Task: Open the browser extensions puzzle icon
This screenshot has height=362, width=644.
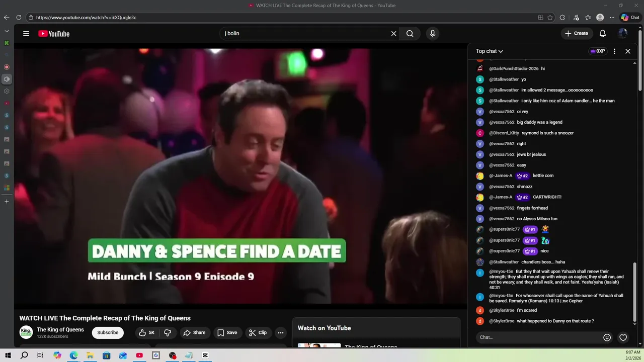Action: (x=562, y=18)
